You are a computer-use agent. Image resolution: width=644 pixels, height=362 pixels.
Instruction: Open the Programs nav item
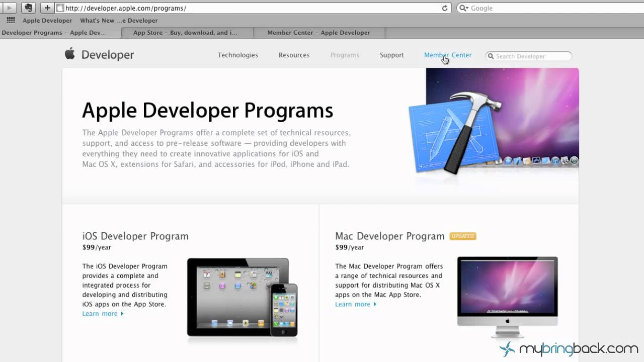(x=345, y=55)
